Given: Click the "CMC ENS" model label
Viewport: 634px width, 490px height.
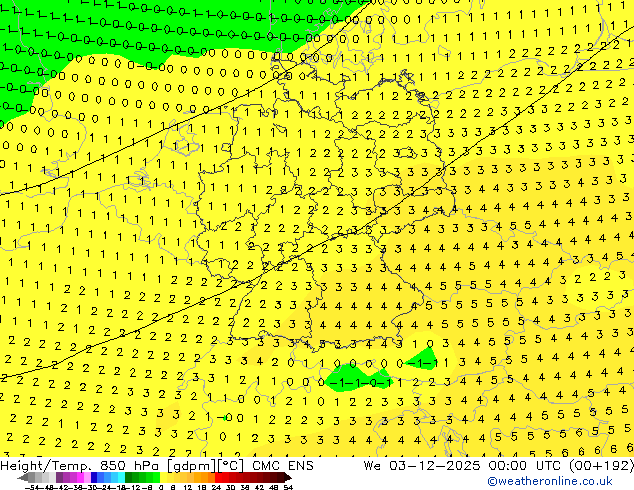Looking at the screenshot, I should [283, 466].
